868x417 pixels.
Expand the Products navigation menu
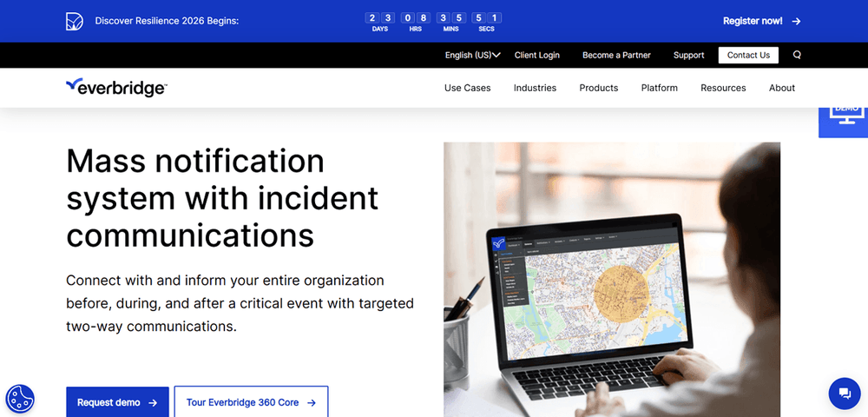[x=599, y=88]
